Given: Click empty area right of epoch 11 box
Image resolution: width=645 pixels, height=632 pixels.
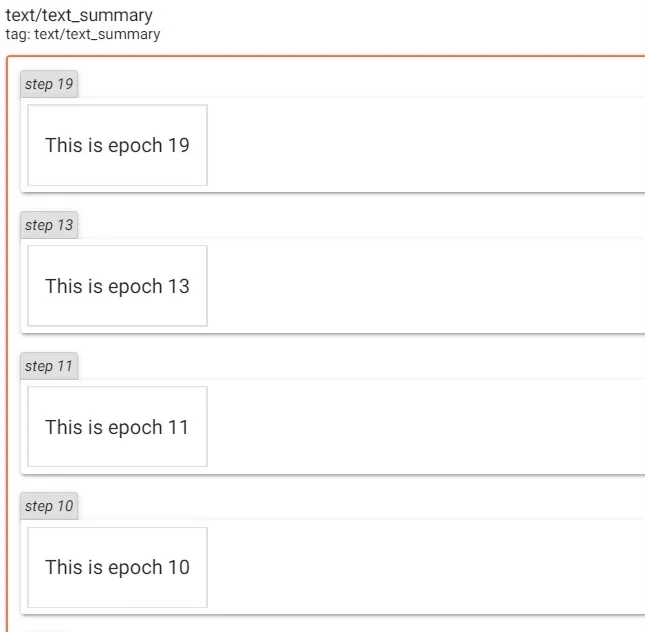Looking at the screenshot, I should click(x=420, y=427).
